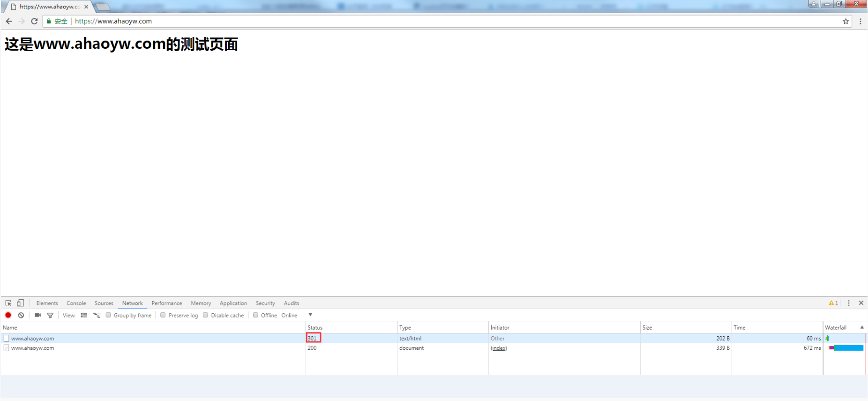Reload the current page
This screenshot has height=401, width=868.
34,21
